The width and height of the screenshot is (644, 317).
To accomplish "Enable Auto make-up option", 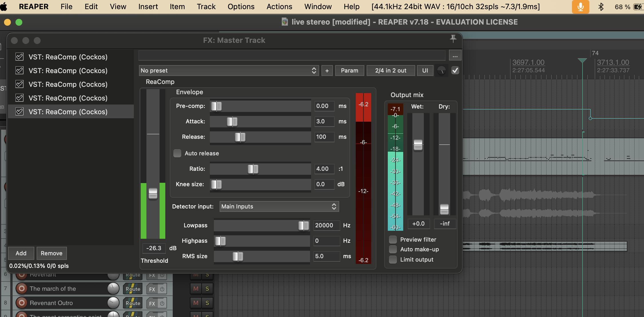I will coord(393,249).
